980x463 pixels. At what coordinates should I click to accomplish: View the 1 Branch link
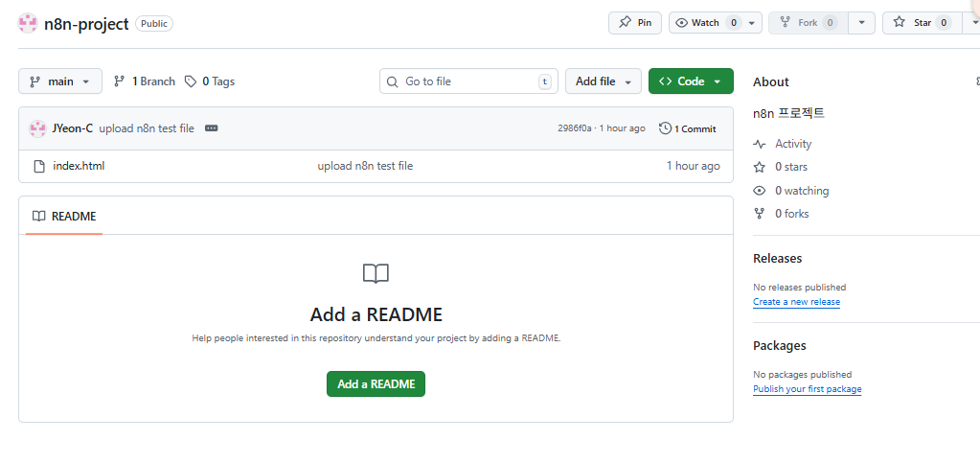[x=145, y=81]
